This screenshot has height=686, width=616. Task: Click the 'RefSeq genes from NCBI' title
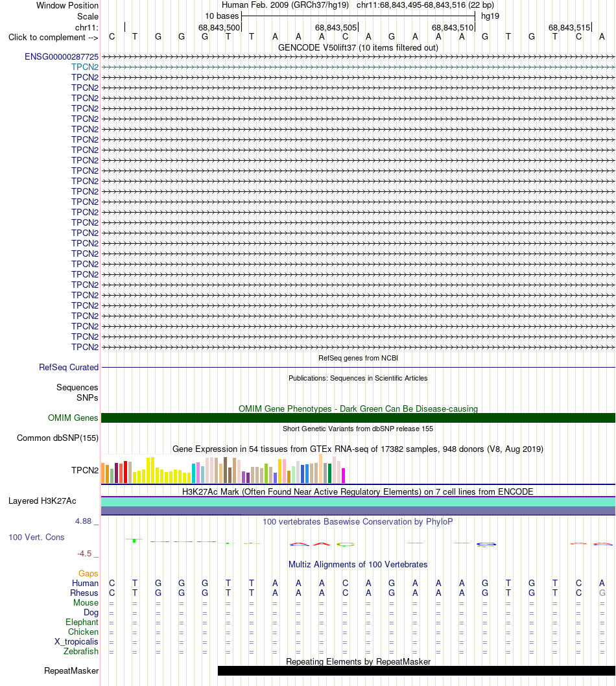pyautogui.click(x=358, y=358)
